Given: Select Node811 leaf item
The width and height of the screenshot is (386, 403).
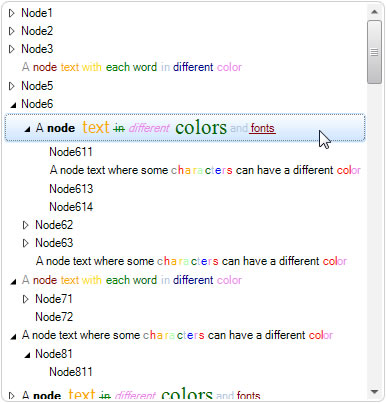Looking at the screenshot, I should click(71, 372).
